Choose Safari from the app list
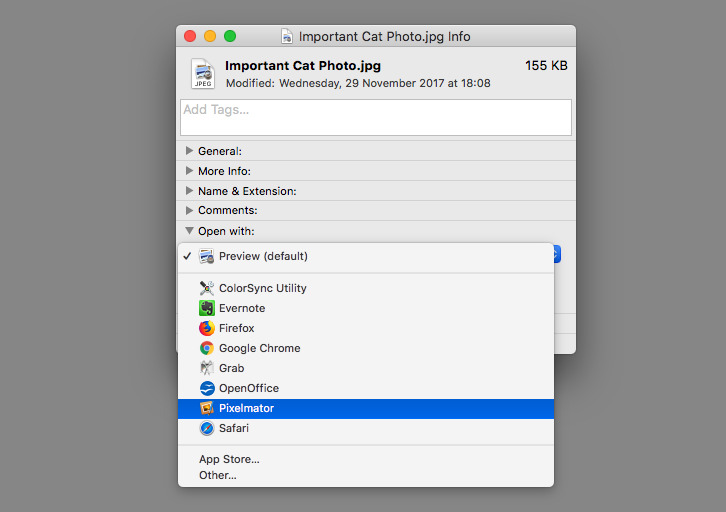726x512 pixels. [x=366, y=428]
